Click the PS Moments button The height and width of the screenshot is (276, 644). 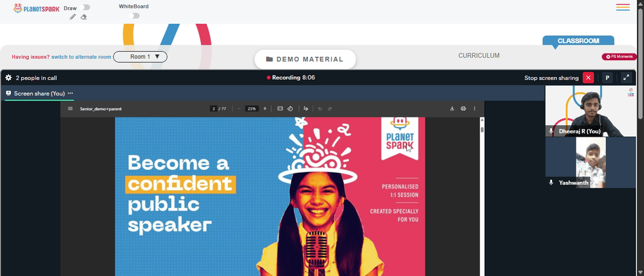coord(620,57)
